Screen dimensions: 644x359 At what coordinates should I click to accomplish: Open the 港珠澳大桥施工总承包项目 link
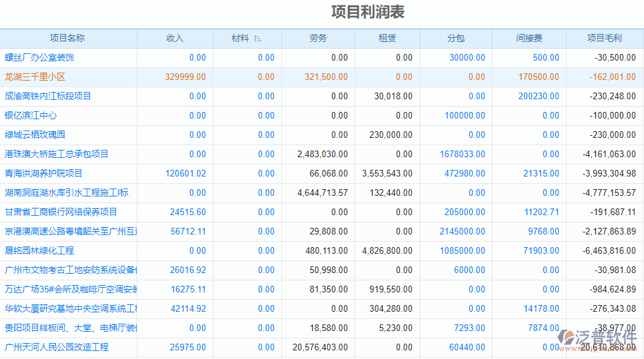[x=57, y=155]
